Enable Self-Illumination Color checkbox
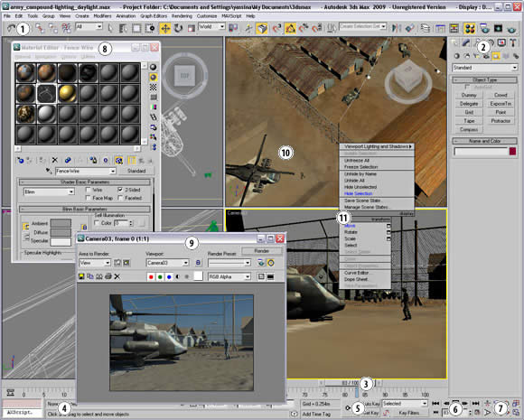Image resolution: width=524 pixels, height=420 pixels. [97, 223]
